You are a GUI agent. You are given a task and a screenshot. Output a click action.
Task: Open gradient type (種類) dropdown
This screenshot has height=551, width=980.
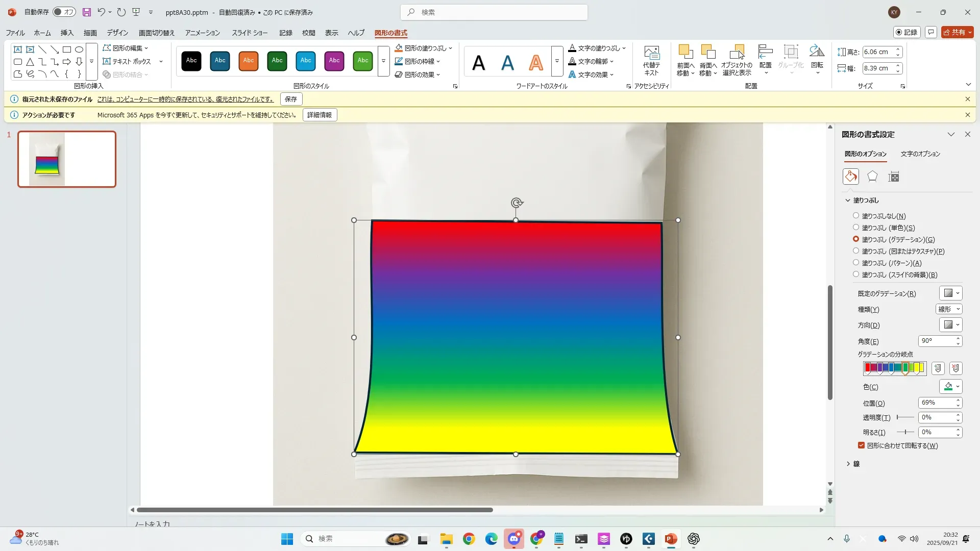pyautogui.click(x=949, y=309)
